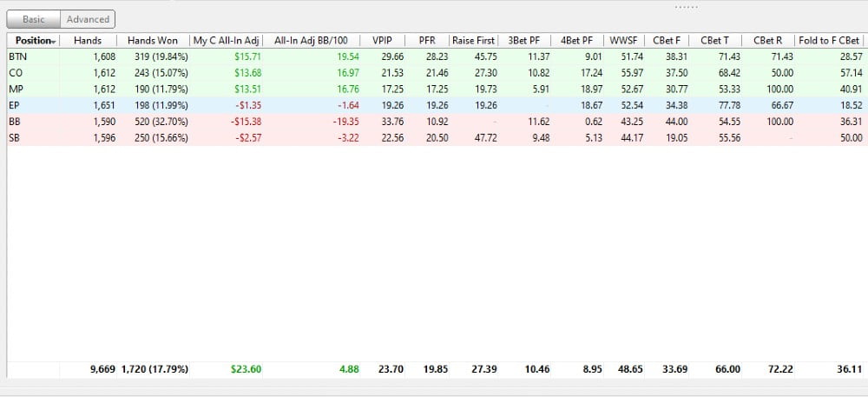Click the 11.62 3Bet PF cell
This screenshot has width=868, height=397.
pos(539,122)
